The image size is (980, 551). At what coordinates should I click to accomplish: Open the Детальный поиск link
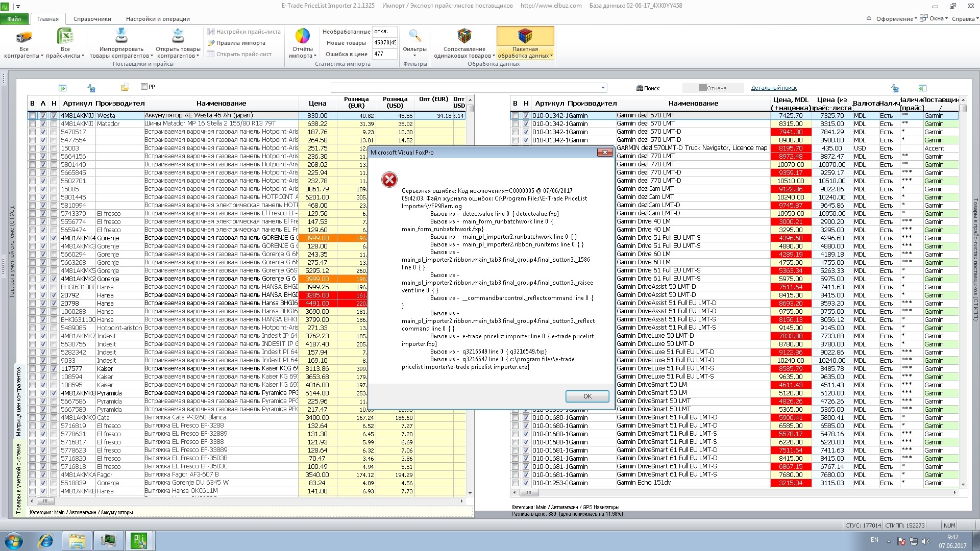(x=774, y=88)
